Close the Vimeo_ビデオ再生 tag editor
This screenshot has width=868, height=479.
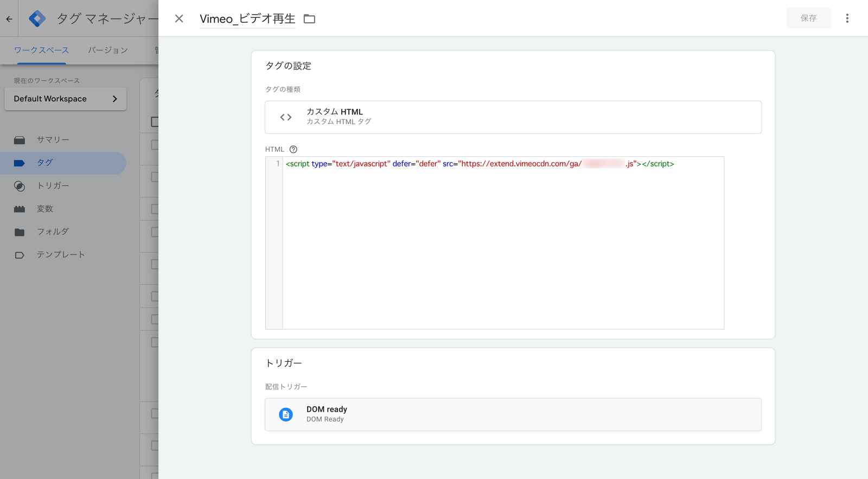tap(179, 18)
